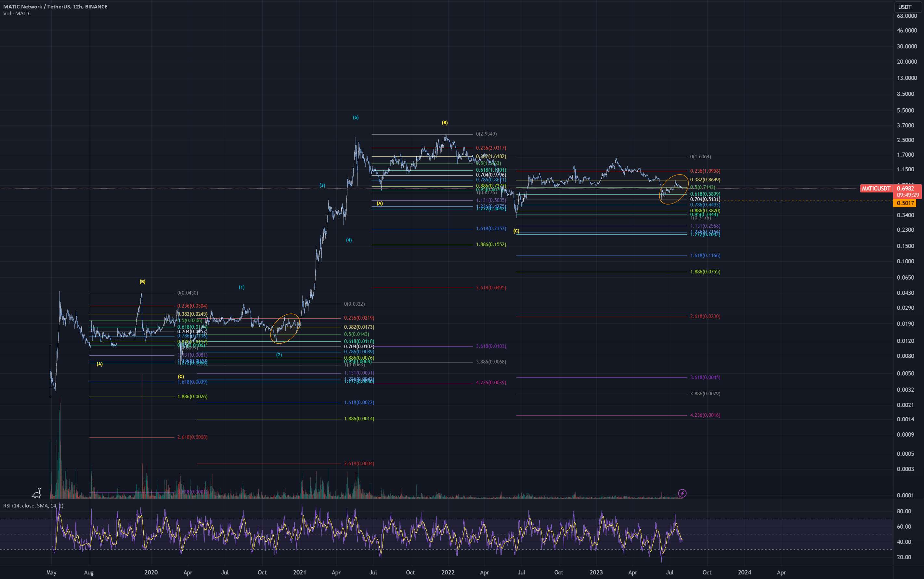
Task: Click the cyan (5) wave label
Action: pyautogui.click(x=356, y=118)
